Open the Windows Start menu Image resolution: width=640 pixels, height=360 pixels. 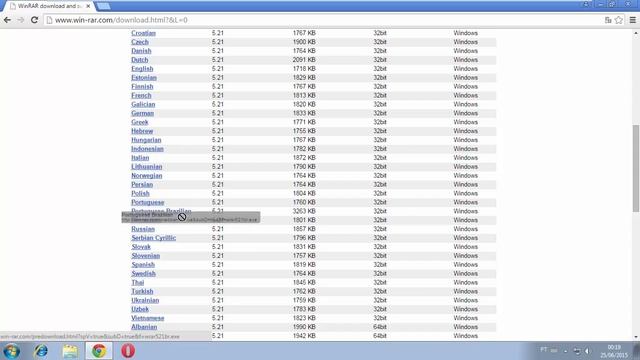[x=11, y=351]
